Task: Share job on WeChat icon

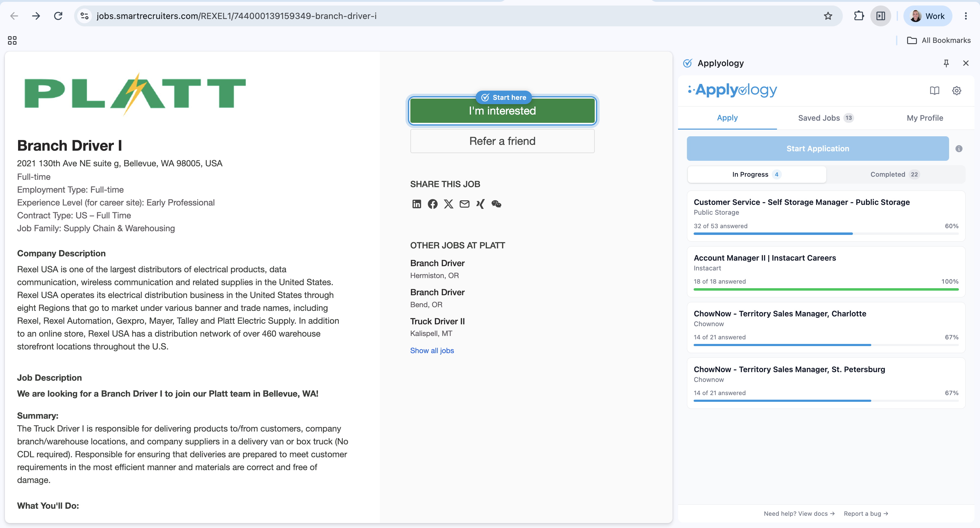Action: coord(496,204)
